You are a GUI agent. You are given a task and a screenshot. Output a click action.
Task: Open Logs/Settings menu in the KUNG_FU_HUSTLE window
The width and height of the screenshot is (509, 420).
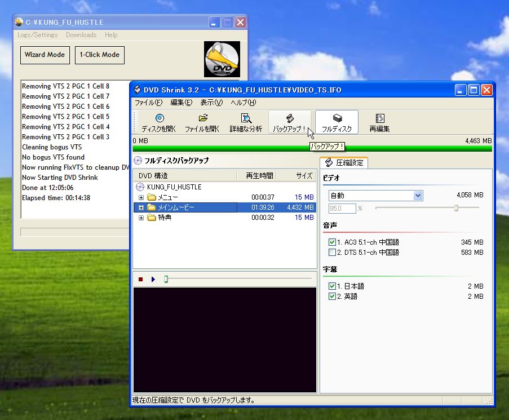[x=37, y=35]
